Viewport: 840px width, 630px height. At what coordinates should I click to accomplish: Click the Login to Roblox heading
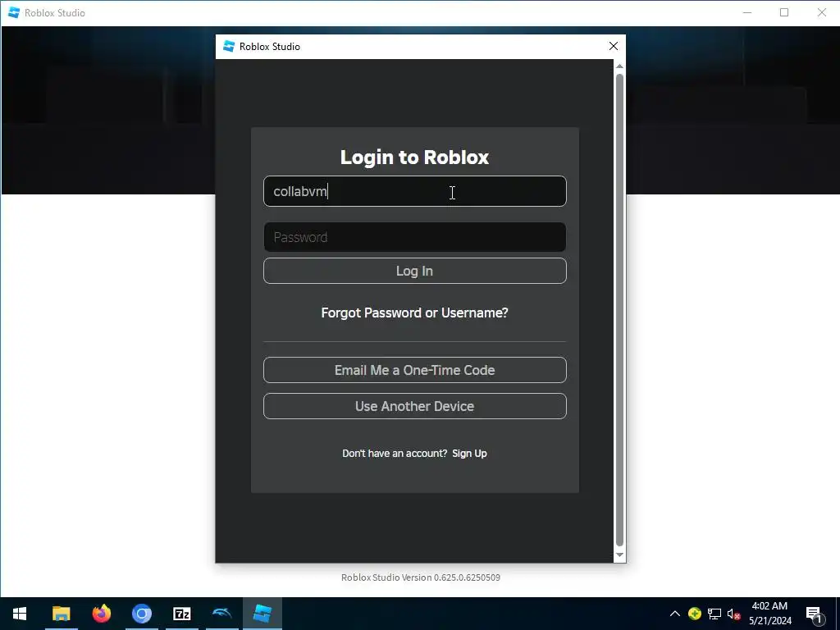click(x=414, y=157)
